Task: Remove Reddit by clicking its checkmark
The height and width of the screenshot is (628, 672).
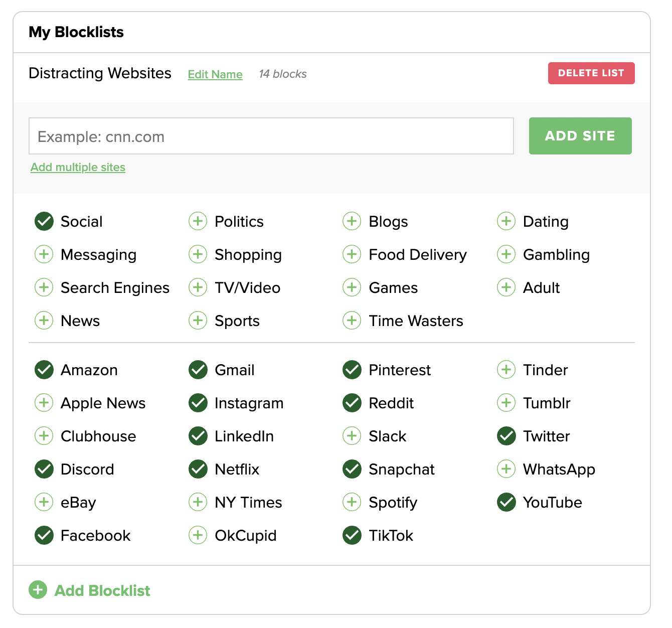Action: (x=352, y=403)
